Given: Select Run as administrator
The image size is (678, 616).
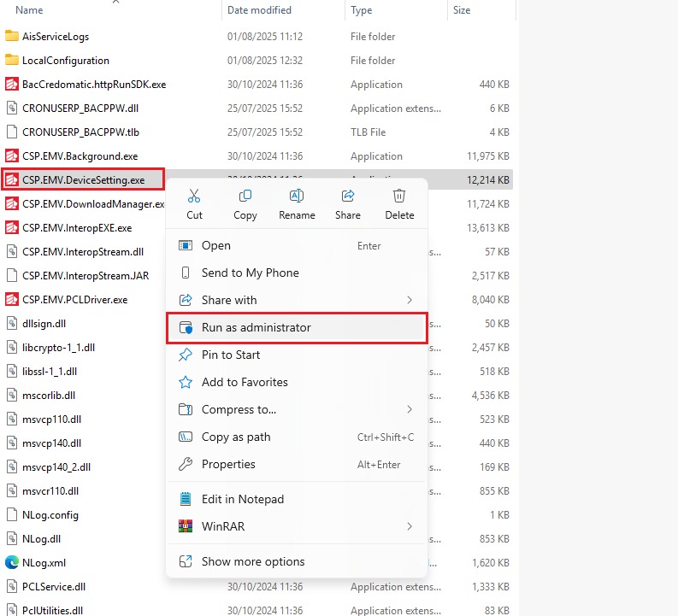Looking at the screenshot, I should click(256, 327).
